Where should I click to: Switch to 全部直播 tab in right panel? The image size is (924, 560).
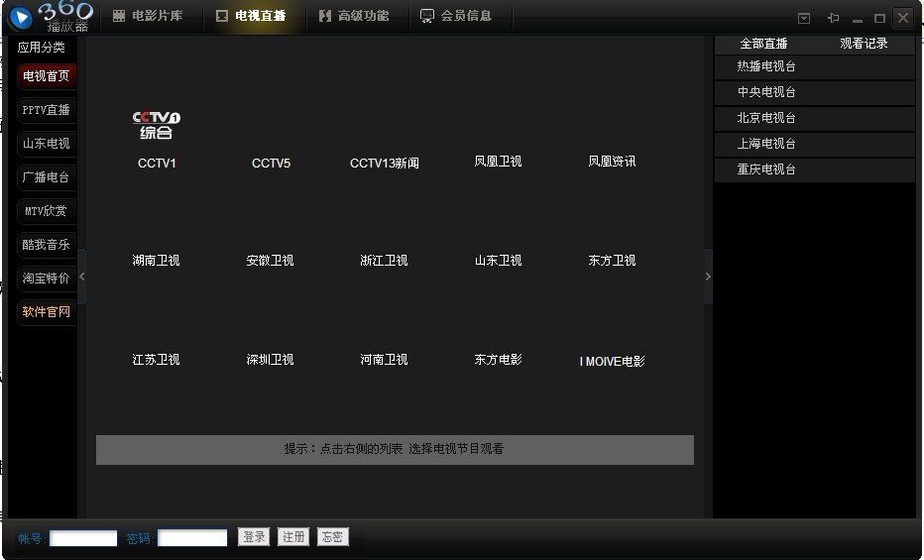pyautogui.click(x=763, y=44)
